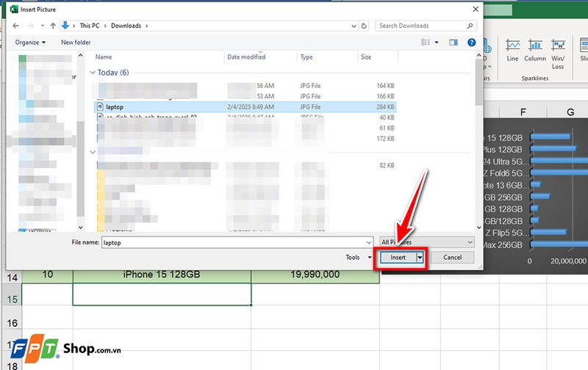Expand the All Pictures file type dropdown
588x370 pixels.
[427, 242]
